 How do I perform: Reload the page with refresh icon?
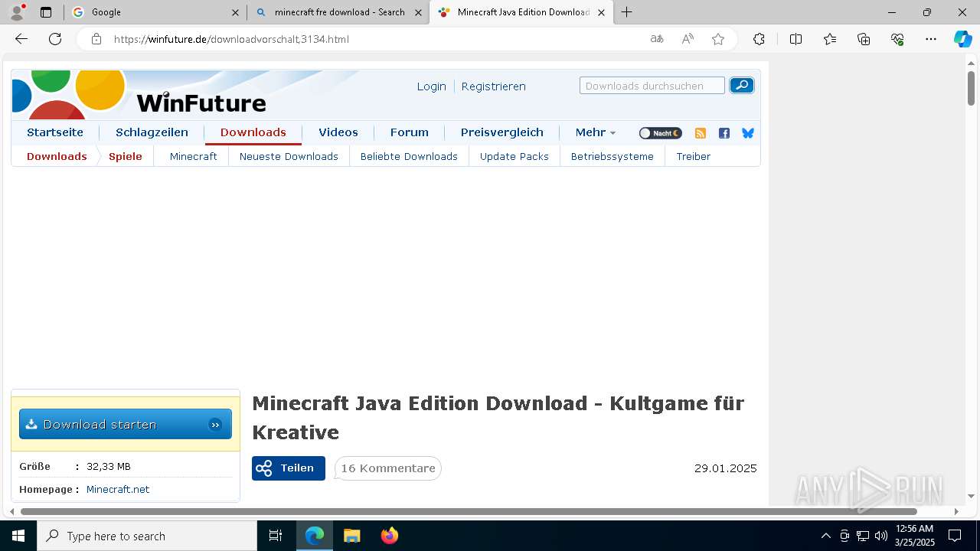(x=55, y=39)
